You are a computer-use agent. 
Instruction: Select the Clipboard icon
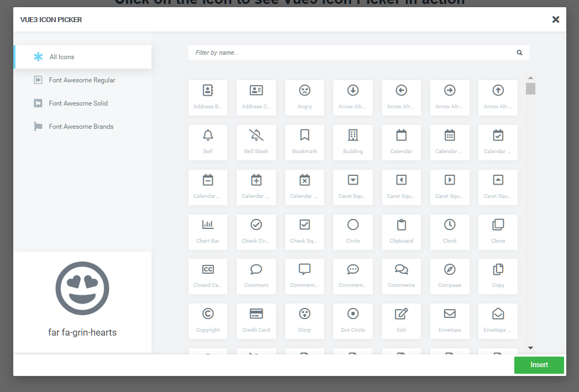[401, 232]
